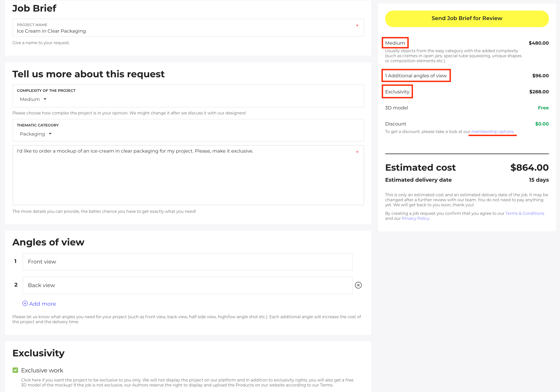Remove the Back view angle with X icon
Viewport: 560px width, 392px height.
[358, 285]
